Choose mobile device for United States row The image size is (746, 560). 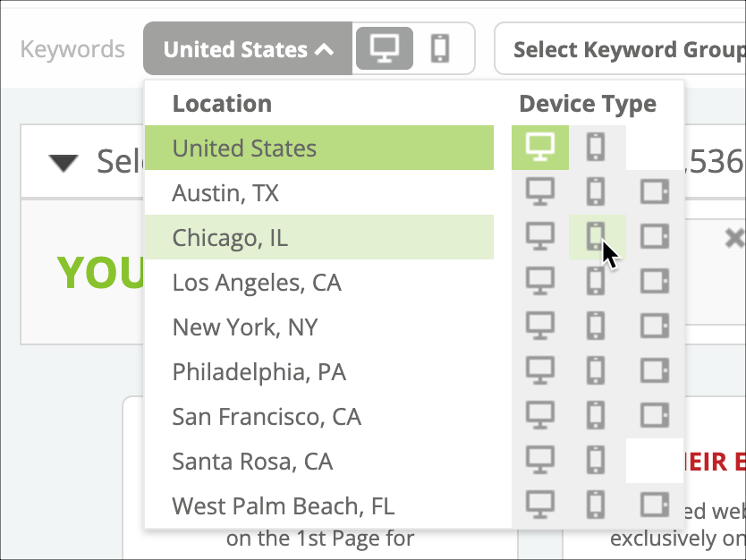tap(597, 148)
